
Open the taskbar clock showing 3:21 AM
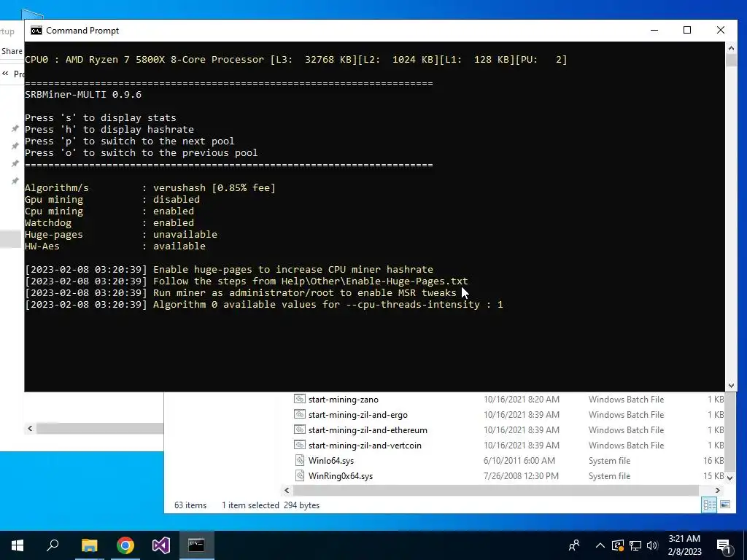[684, 545]
